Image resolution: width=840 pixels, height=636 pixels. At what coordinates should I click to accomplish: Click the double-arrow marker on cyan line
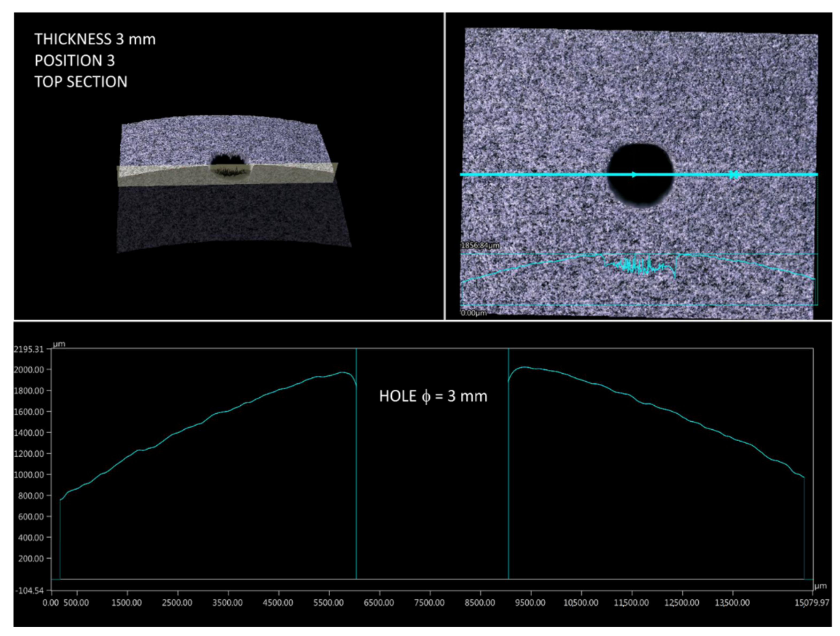pos(734,175)
